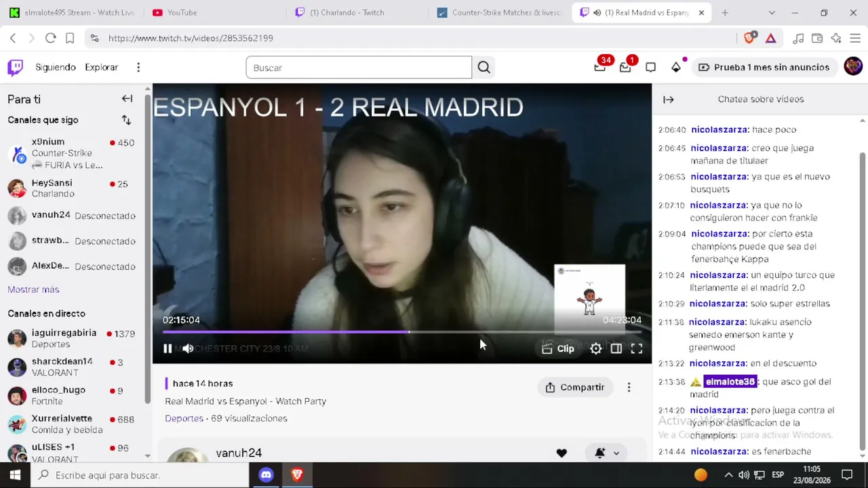Collapse the video chat panel
Screen dimensions: 868x488
point(669,99)
